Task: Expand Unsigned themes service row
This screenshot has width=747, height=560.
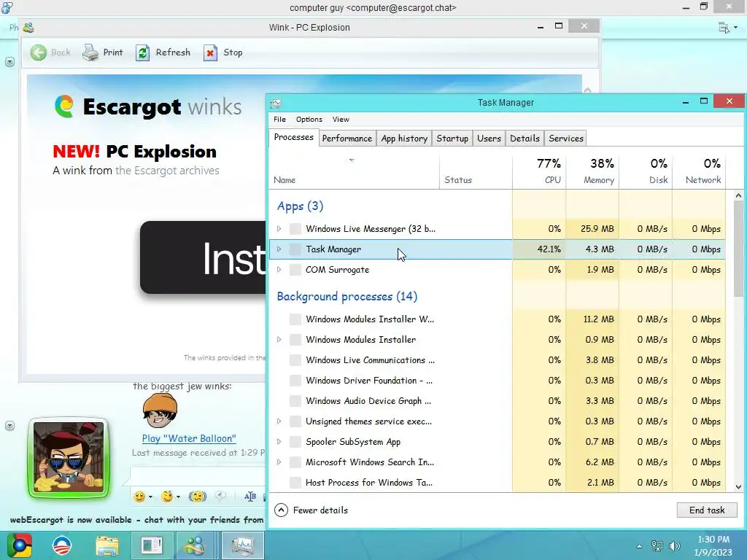Action: coord(279,421)
